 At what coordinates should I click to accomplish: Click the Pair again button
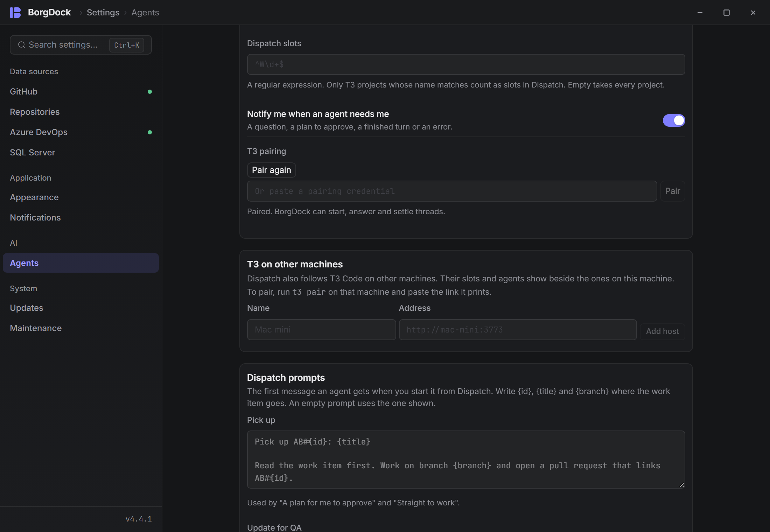click(x=272, y=170)
